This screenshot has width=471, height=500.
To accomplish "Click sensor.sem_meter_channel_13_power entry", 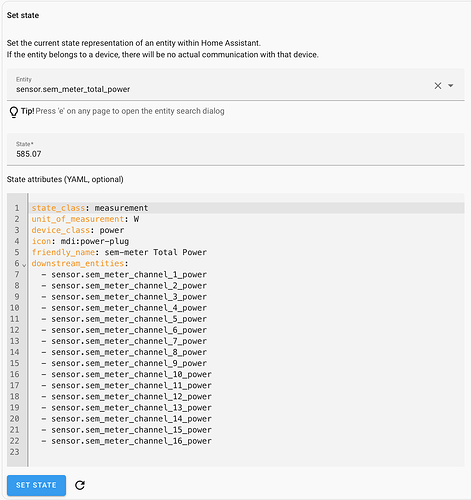I will [131, 408].
